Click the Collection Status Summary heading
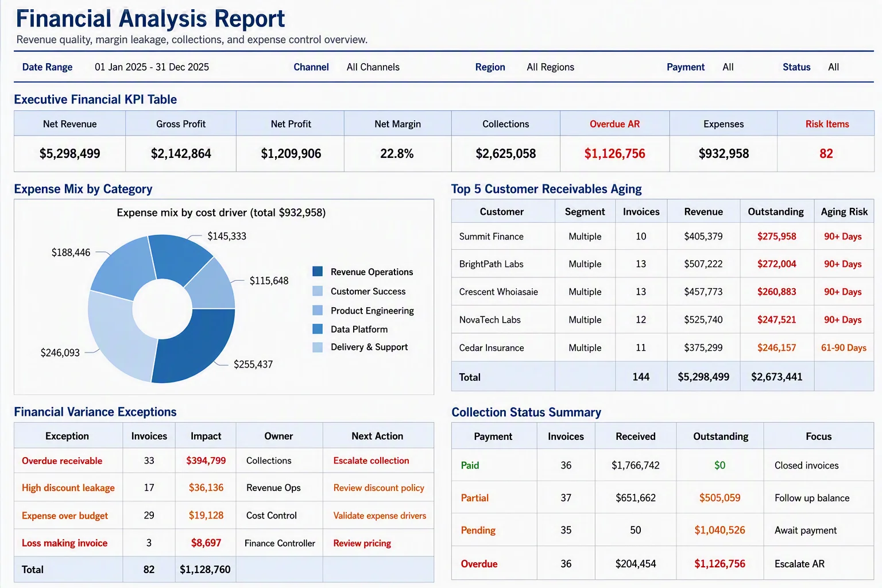Screen dimensions: 882x588 point(526,412)
